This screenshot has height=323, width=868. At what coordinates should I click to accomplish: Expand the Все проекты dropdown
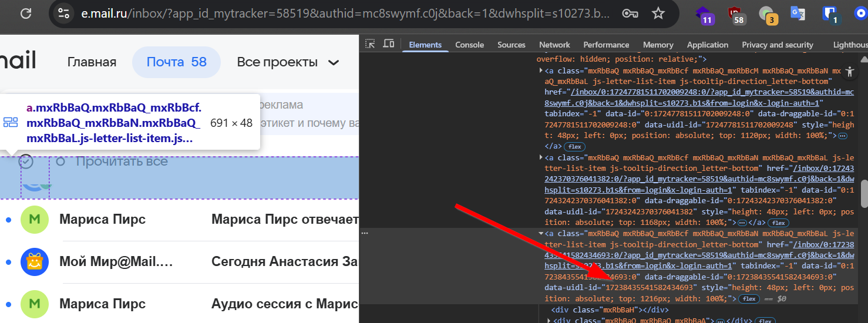288,62
